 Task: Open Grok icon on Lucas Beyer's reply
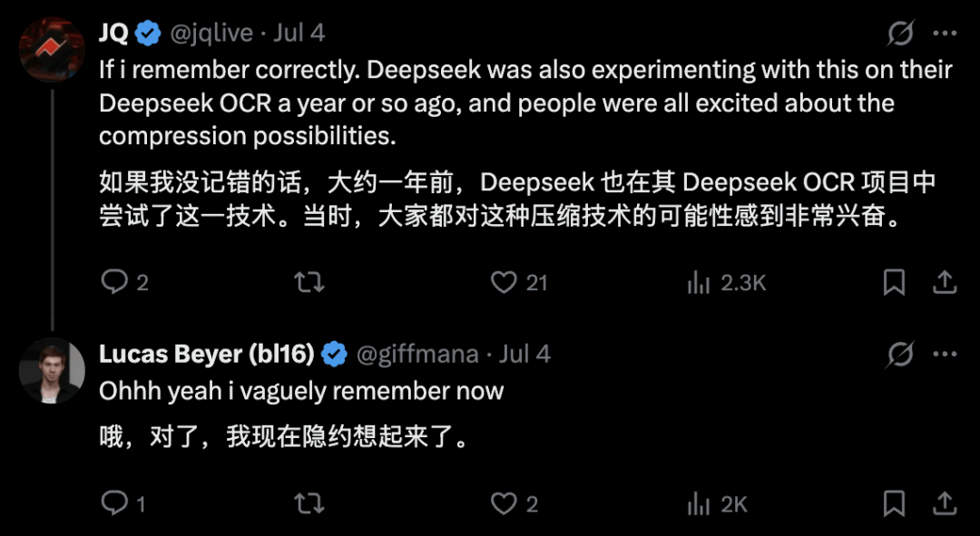coord(901,355)
